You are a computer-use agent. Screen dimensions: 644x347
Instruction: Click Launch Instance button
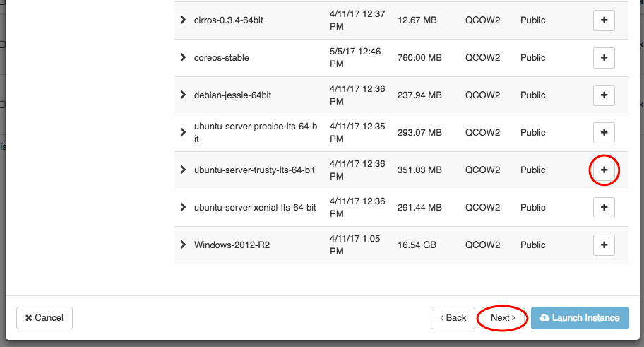coord(578,318)
